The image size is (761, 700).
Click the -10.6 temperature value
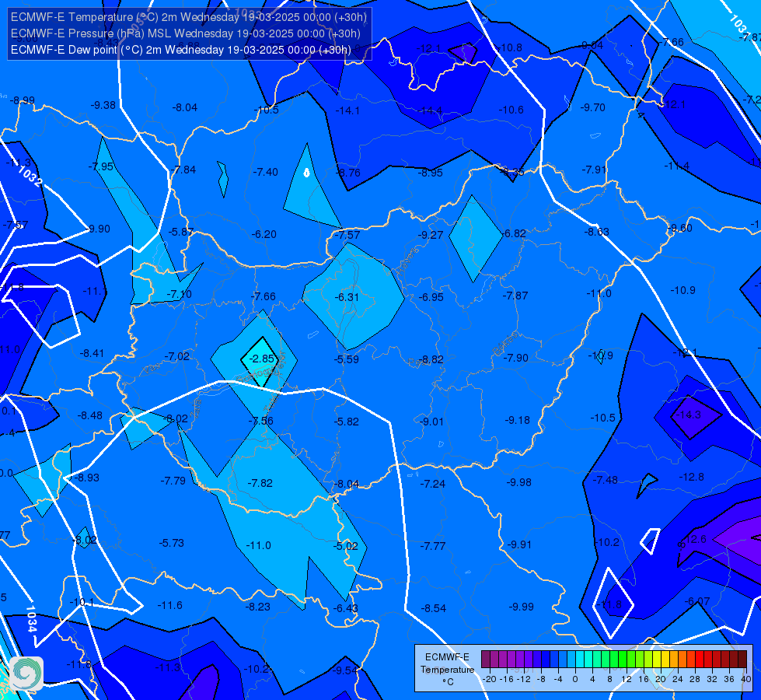[x=511, y=110]
